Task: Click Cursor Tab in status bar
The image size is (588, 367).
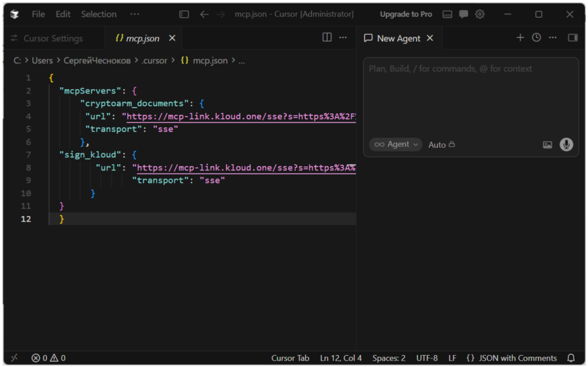Action: tap(290, 358)
